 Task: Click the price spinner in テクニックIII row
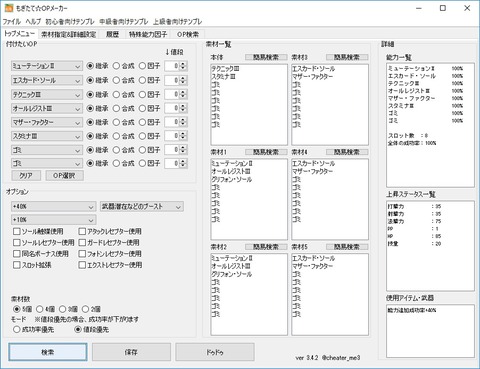[183, 95]
